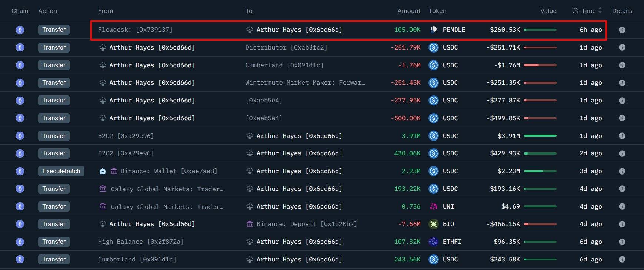
Task: Click the info icon for the ETHFI row
Action: pyautogui.click(x=622, y=242)
